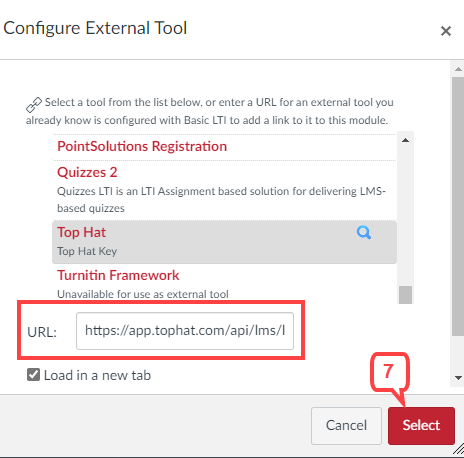Select the Top Hat tool entry
The height and width of the screenshot is (458, 464).
click(x=224, y=242)
